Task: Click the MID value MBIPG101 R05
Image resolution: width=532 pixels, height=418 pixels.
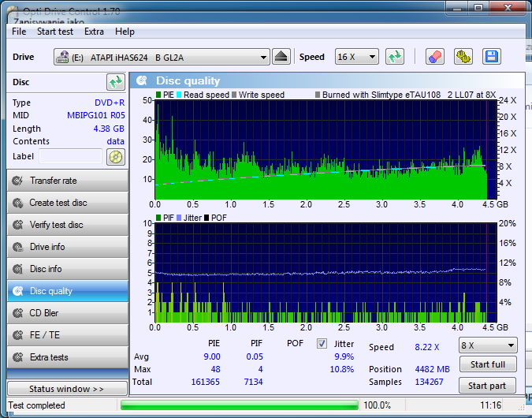Action: 96,115
